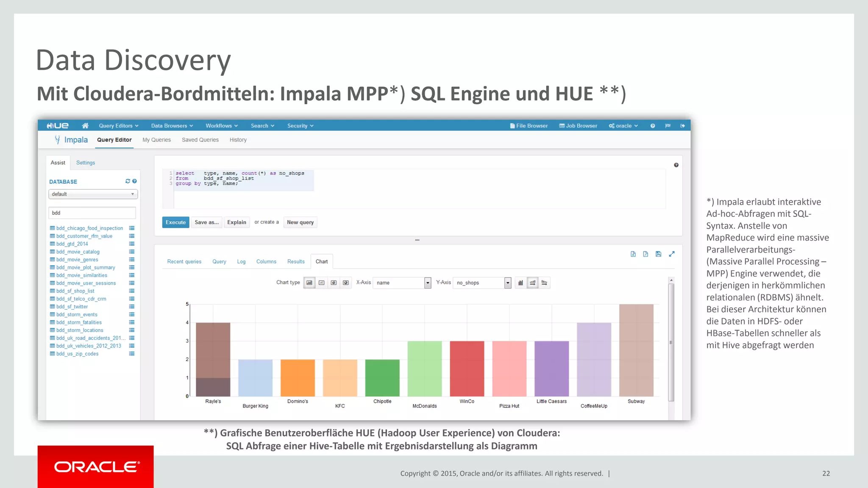The width and height of the screenshot is (868, 488).
Task: Open table bdd_customer_rfm_value
Action: (x=84, y=236)
